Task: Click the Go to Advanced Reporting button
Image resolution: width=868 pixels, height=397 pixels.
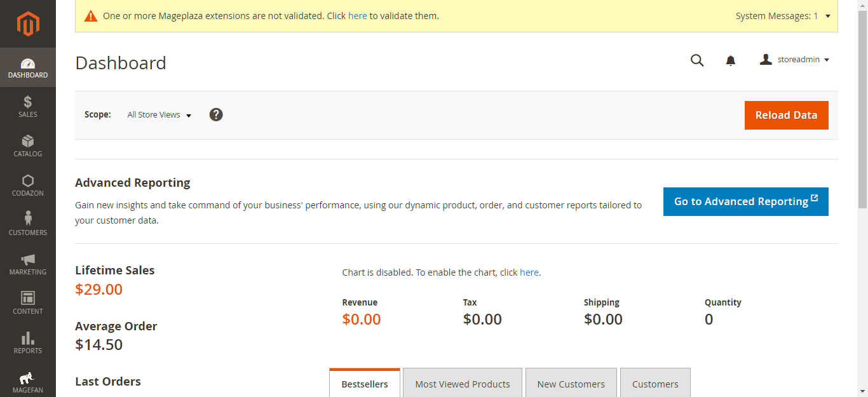Action: point(745,201)
